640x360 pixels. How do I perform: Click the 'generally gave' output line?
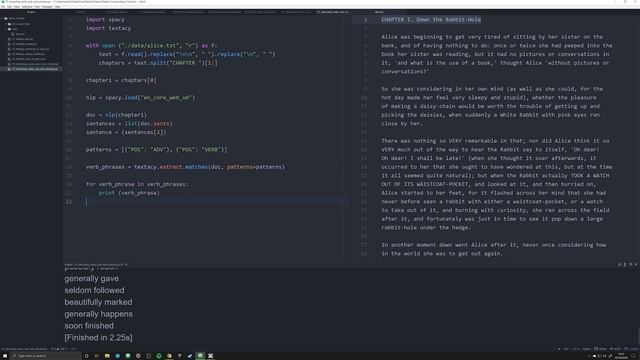click(91, 278)
